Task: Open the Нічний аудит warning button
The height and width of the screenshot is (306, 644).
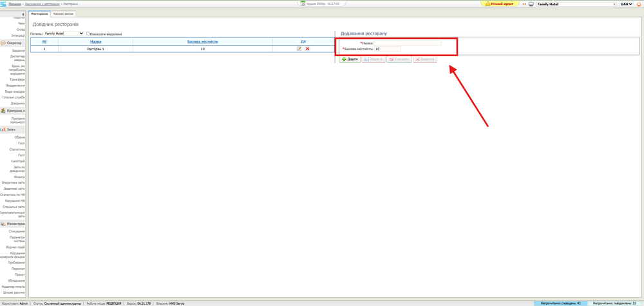Action: 500,4
